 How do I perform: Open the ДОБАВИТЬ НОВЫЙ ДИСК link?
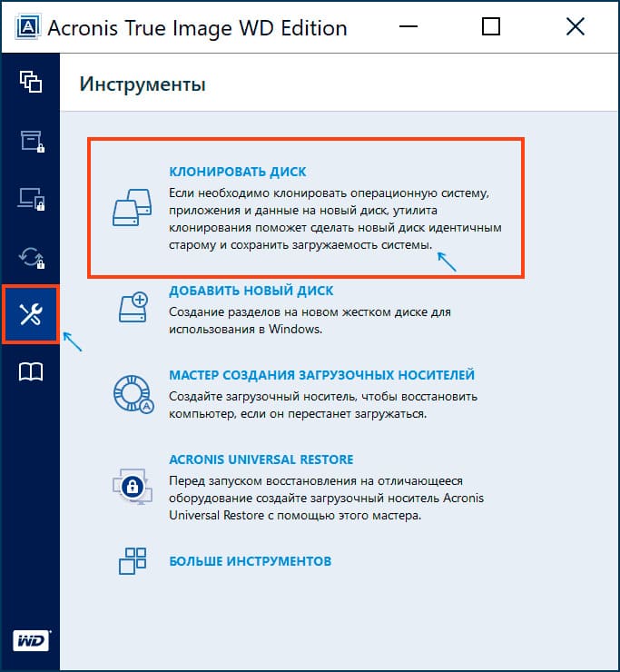coord(251,291)
